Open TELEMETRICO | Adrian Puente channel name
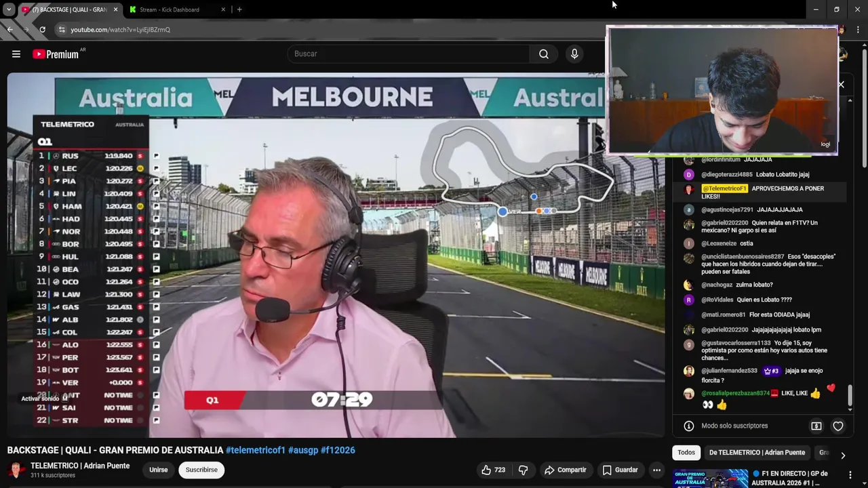The height and width of the screenshot is (488, 868). click(80, 466)
